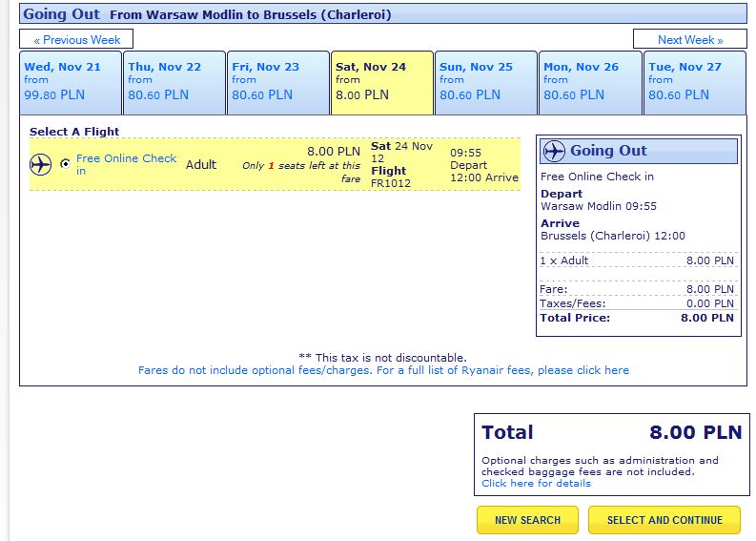Switch to the Fri, Nov 23 tab
This screenshot has height=541, width=756.
point(278,82)
